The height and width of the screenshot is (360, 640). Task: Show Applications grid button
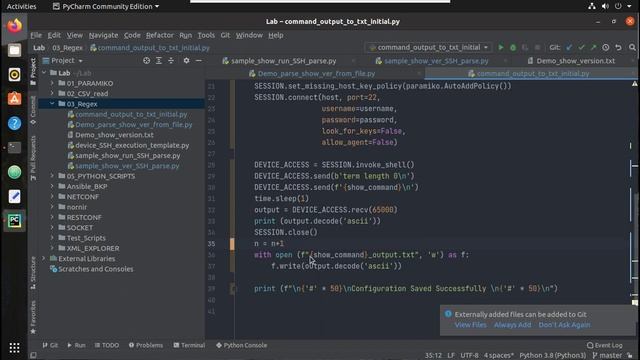pos(14,348)
